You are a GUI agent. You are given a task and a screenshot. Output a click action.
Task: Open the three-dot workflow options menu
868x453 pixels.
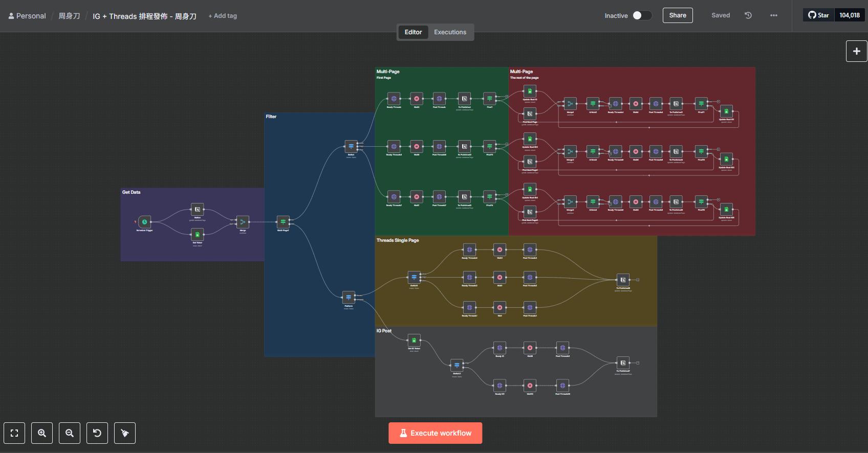click(x=774, y=15)
